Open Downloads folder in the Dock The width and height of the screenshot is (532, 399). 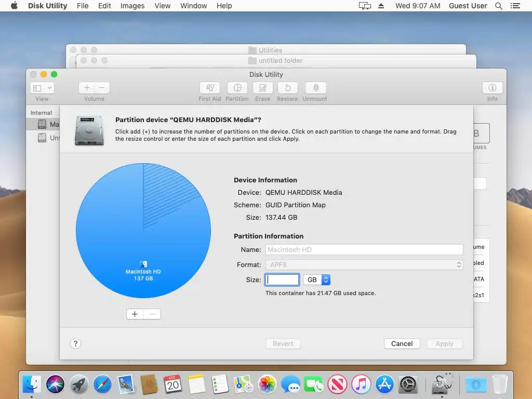tap(476, 384)
